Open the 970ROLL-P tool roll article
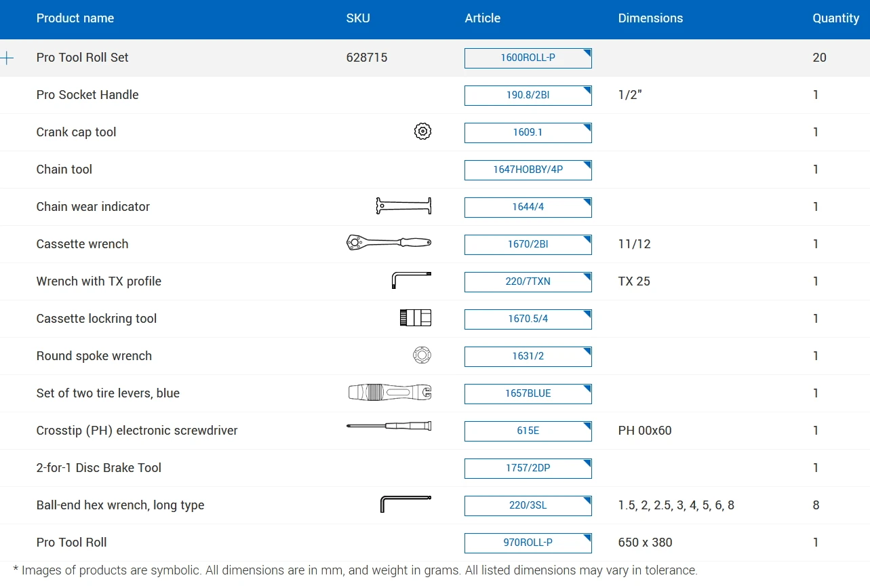The image size is (870, 588). pyautogui.click(x=528, y=543)
